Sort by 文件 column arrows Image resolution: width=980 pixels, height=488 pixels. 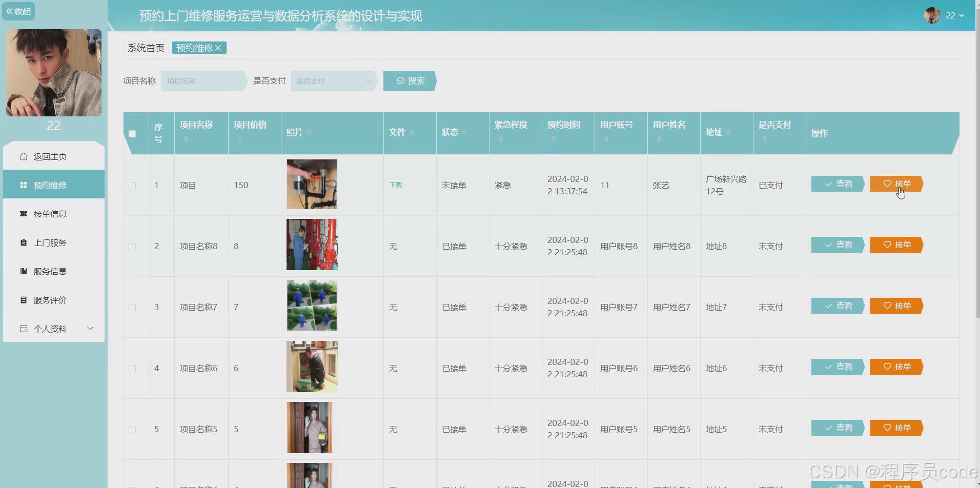(412, 133)
